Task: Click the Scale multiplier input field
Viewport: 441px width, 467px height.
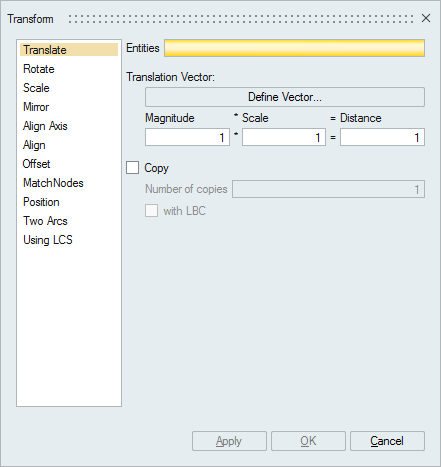Action: (284, 137)
